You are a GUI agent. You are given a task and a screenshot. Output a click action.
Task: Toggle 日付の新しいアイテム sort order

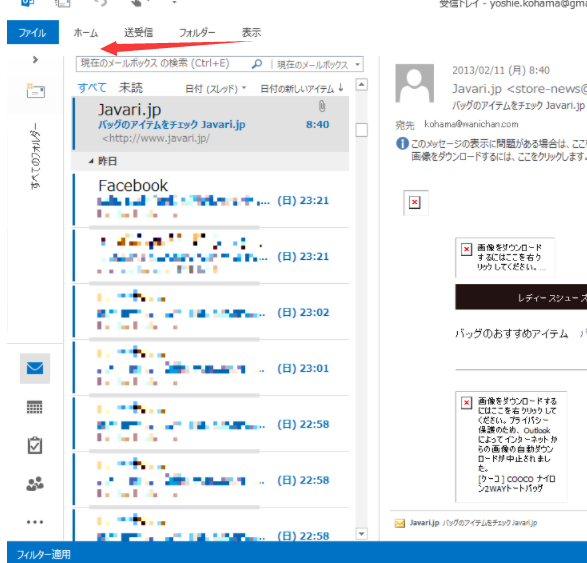pos(302,89)
